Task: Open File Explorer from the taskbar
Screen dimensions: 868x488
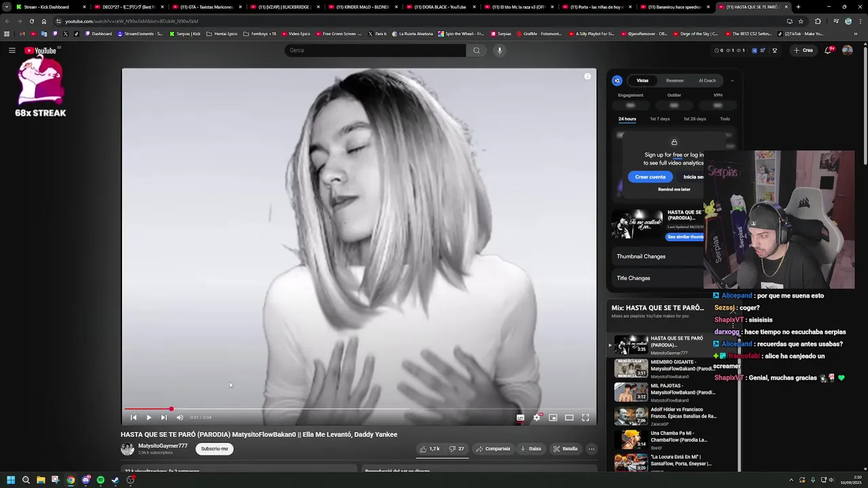Action: [41, 480]
